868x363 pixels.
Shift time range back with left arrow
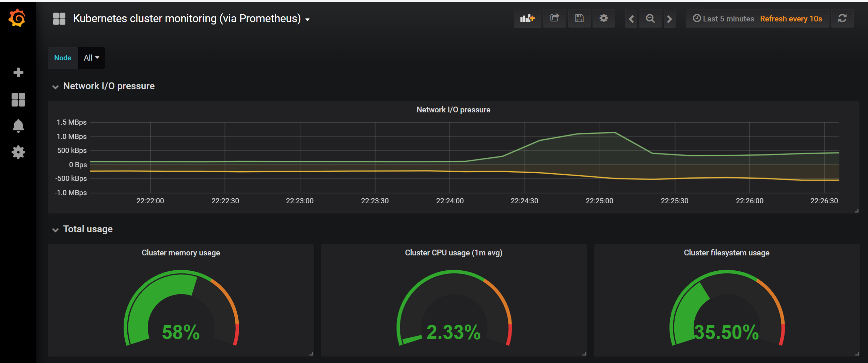point(631,19)
